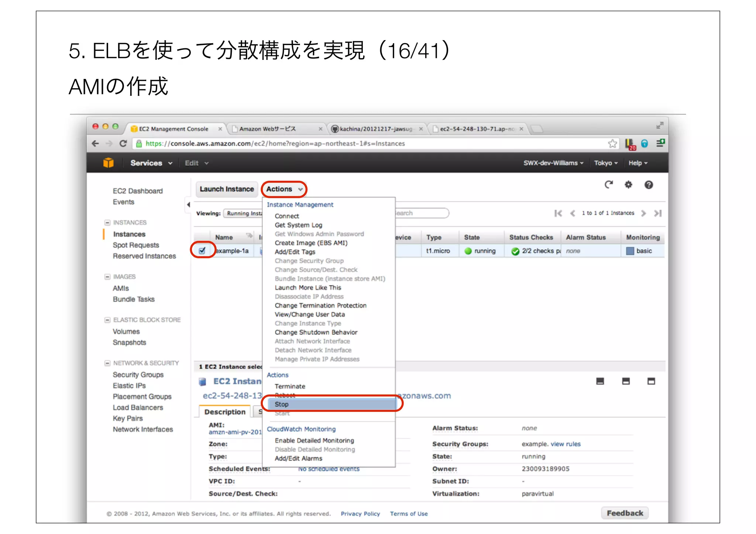Switch to the Description tab
756x534 pixels.
[x=225, y=412]
